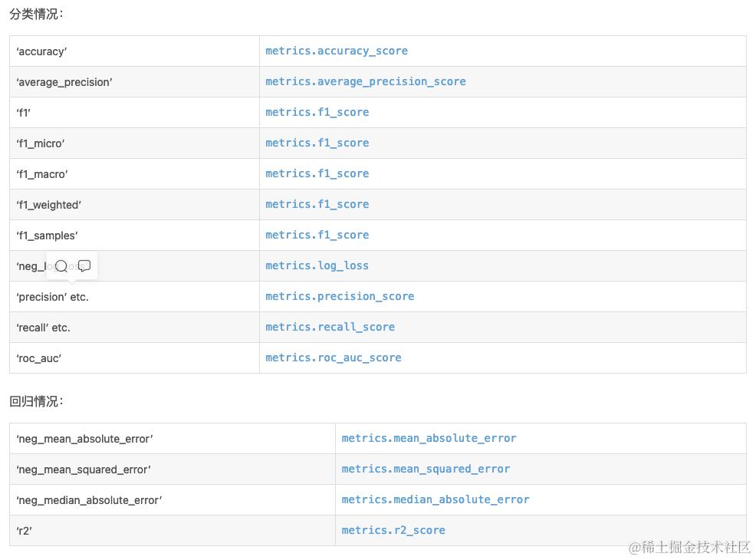Select the 'average_precision' cell text
Viewport: 756px width, 560px height.
[x=64, y=83]
